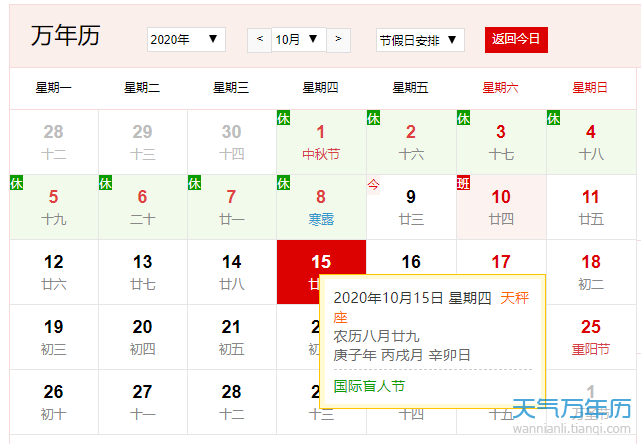Select October 21 初五 date cell
The width and height of the screenshot is (641, 444).
point(232,337)
